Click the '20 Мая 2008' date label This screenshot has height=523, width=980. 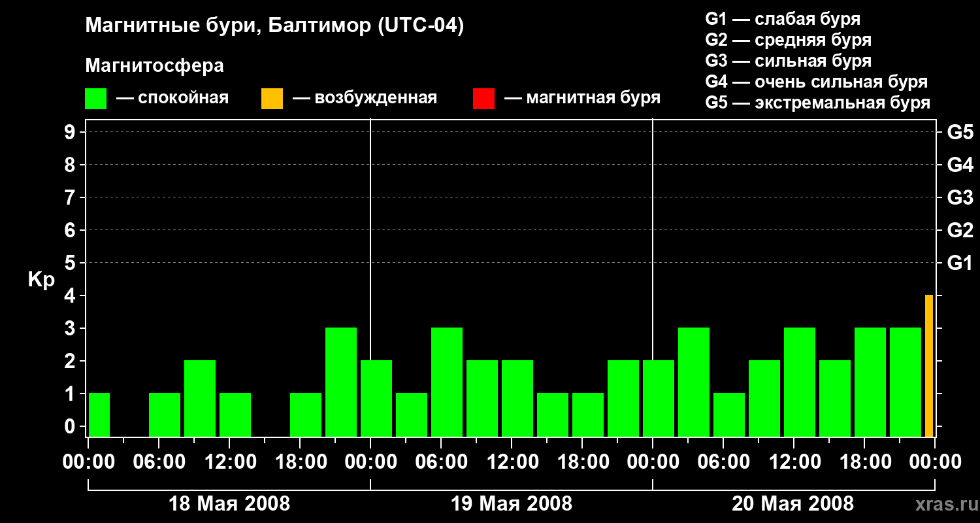[x=792, y=503]
